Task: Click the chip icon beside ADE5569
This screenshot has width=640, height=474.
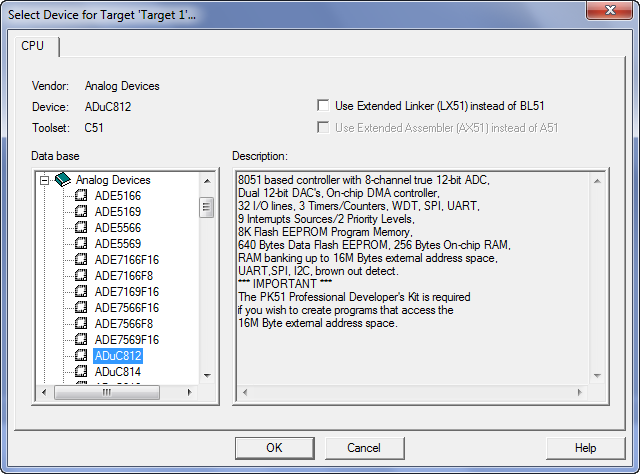Action: point(81,243)
